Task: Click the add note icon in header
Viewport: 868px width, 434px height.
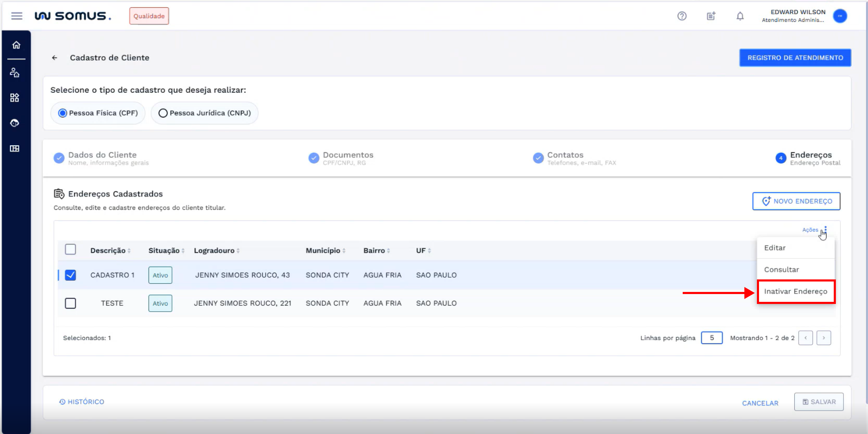Action: [x=711, y=16]
